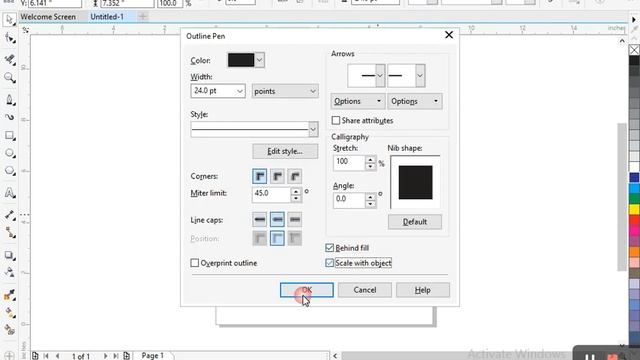Screen dimensions: 640x360
Task: Choose round corners option
Action: [x=277, y=176]
